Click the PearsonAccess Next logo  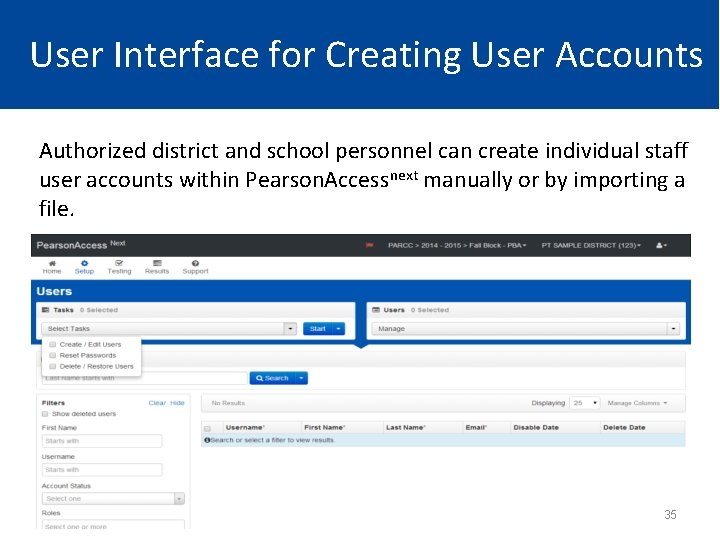click(81, 245)
